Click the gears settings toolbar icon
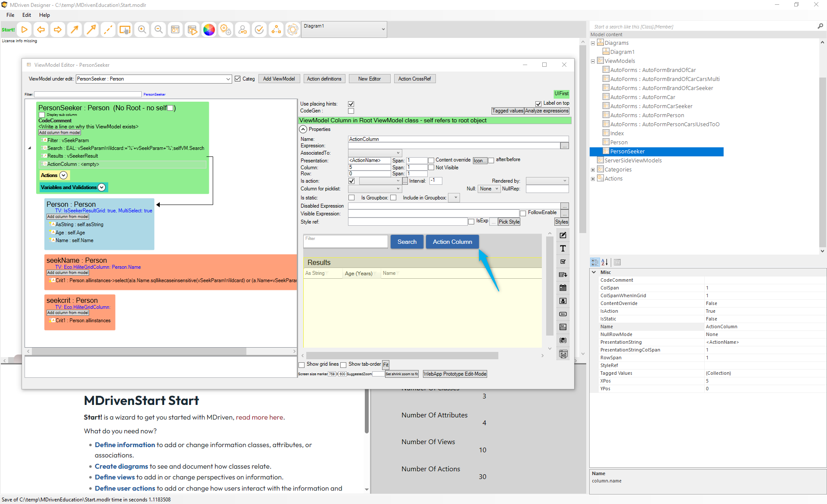Screen dimensions: 827x504 click(226, 30)
